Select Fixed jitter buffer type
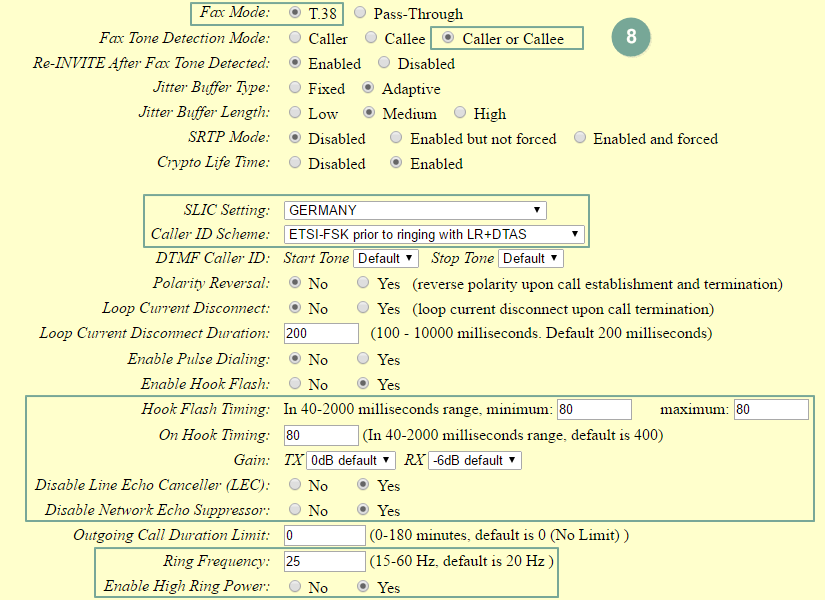Image resolution: width=825 pixels, height=600 pixels. coord(295,89)
